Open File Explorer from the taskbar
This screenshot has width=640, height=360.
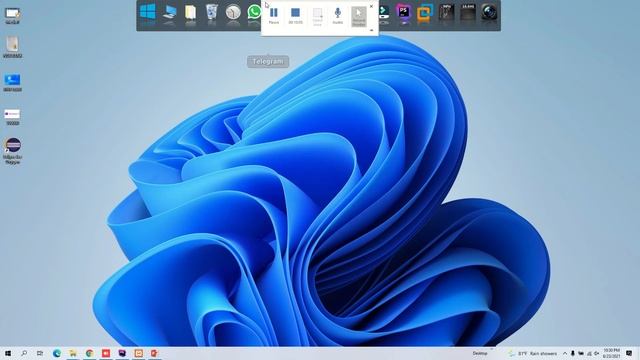pos(73,353)
